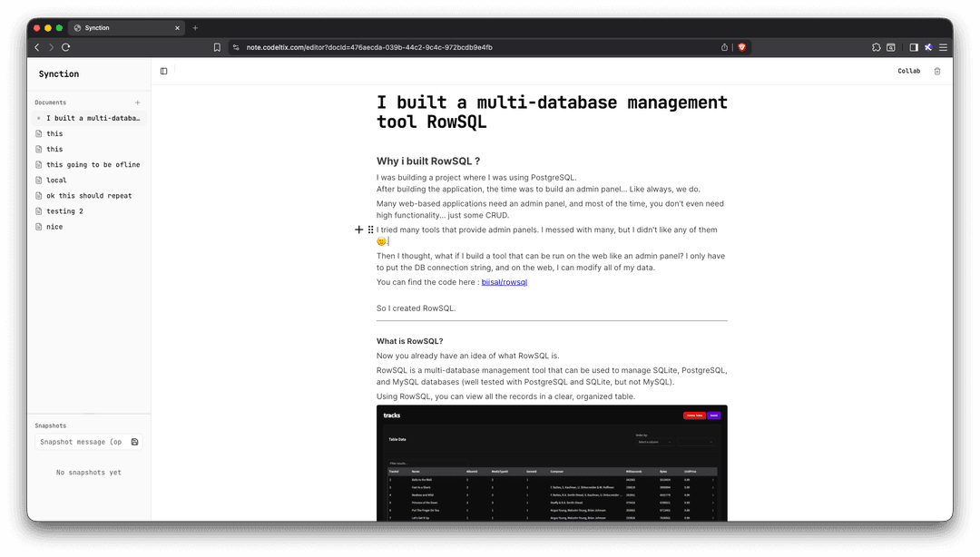Viewport: 980px width, 557px height.
Task: Open 'this going to be ofline' document
Action: point(89,165)
